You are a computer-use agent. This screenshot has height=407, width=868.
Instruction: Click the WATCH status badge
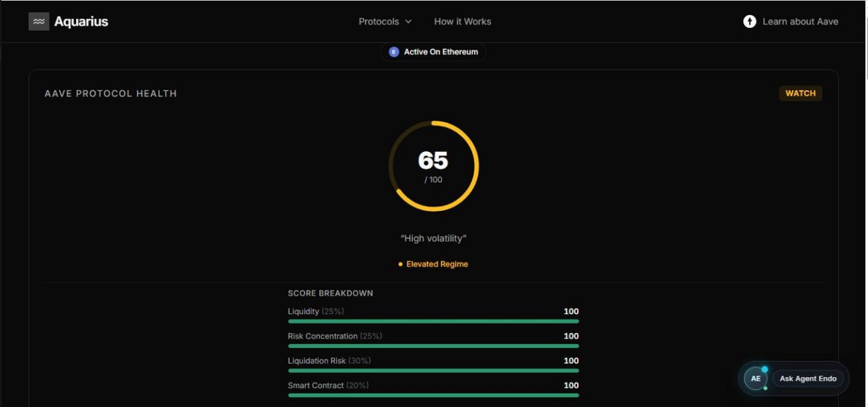pyautogui.click(x=800, y=94)
